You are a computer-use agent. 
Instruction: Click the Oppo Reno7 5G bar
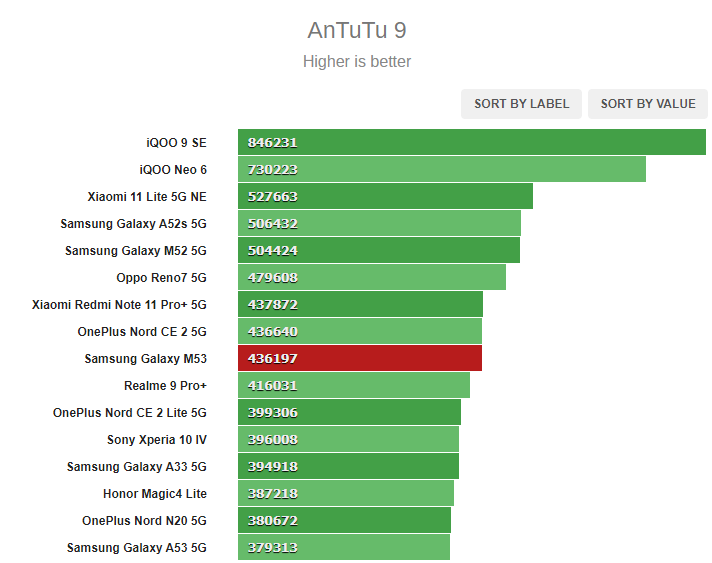(x=372, y=277)
